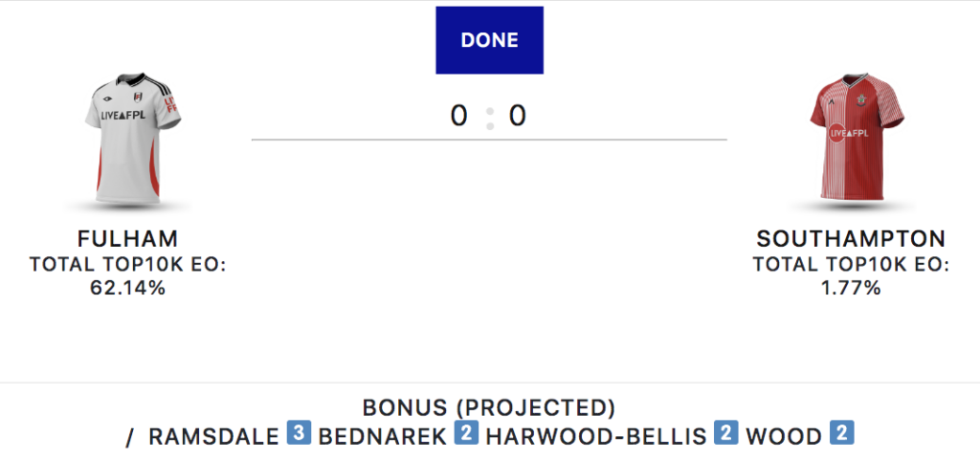
Task: Click Fulham's 62.14% ownership value
Action: pos(128,287)
